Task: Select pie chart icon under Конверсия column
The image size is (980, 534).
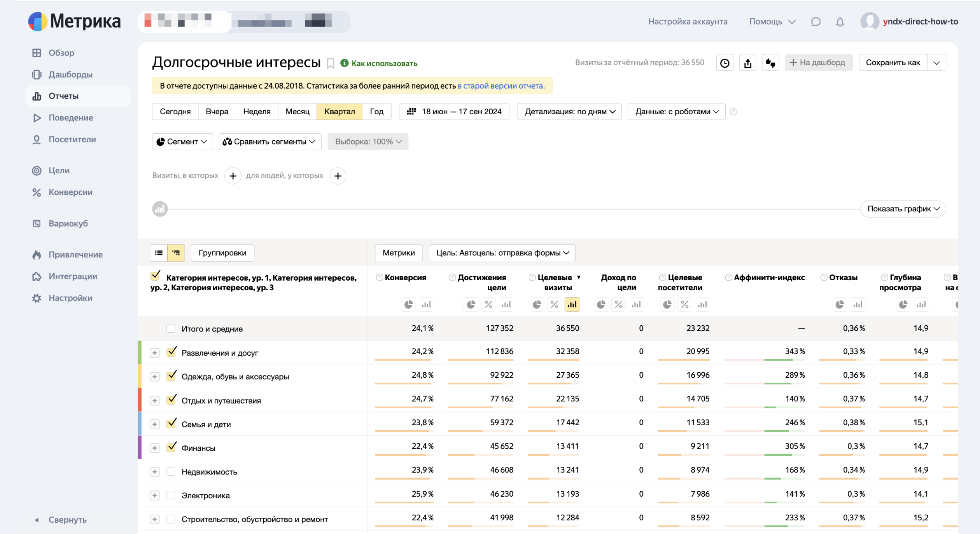Action: tap(408, 305)
